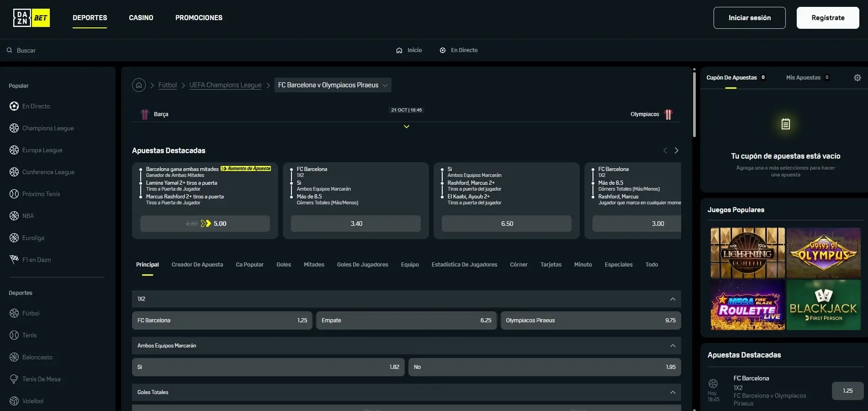Collapse the Ambos Equipos Marcarán section
The width and height of the screenshot is (868, 411).
click(673, 346)
